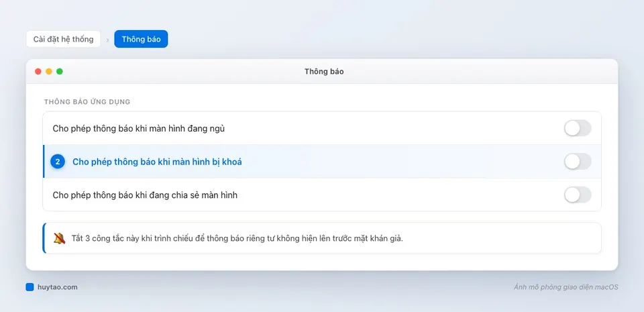
Task: Toggle notifications when display is sleeping (đang ngủ)
Action: click(x=578, y=128)
